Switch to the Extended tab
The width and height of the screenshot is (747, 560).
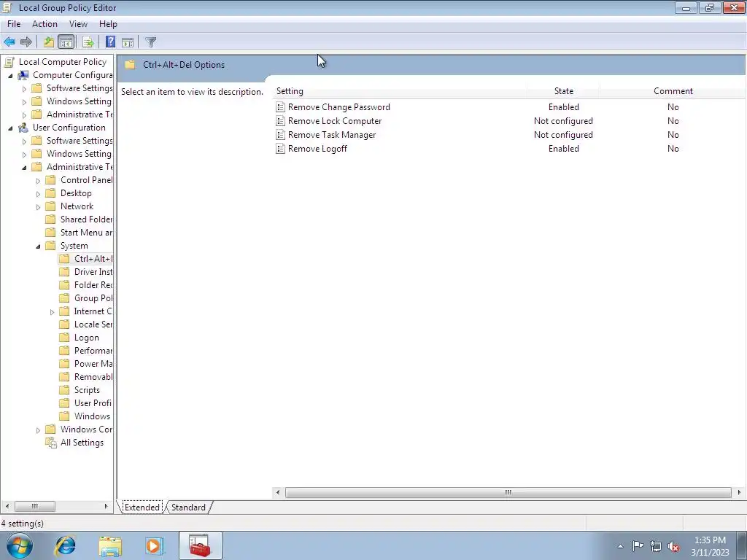[x=142, y=507]
